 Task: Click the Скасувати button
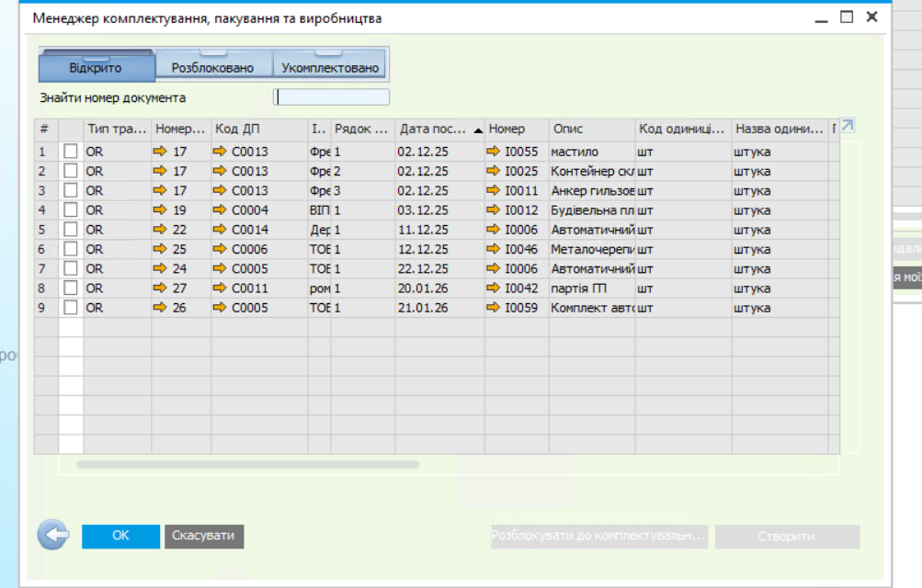204,536
